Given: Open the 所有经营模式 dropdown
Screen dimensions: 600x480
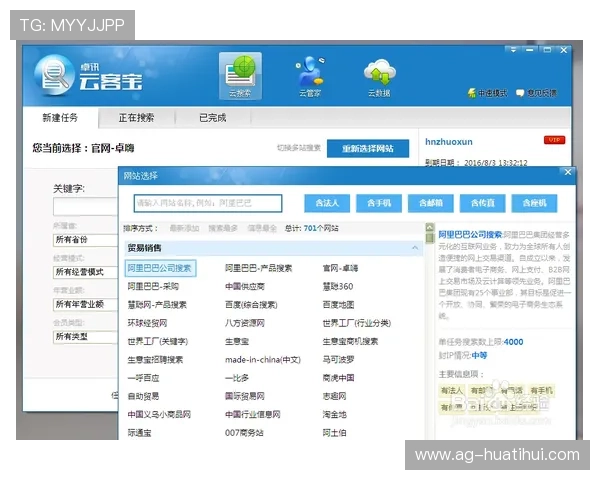Looking at the screenshot, I should pyautogui.click(x=85, y=272).
